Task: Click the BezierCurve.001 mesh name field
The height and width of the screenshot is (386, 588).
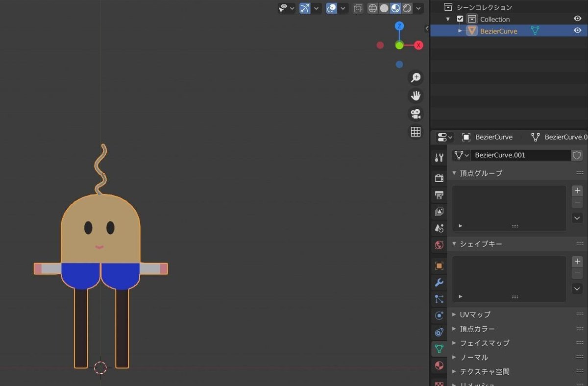Action: (519, 155)
